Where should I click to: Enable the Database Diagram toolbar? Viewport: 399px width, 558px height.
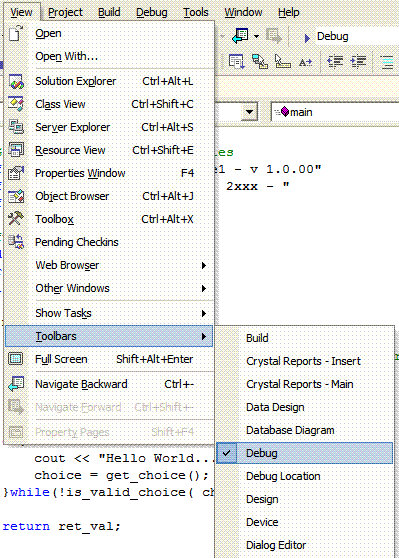pos(304,430)
